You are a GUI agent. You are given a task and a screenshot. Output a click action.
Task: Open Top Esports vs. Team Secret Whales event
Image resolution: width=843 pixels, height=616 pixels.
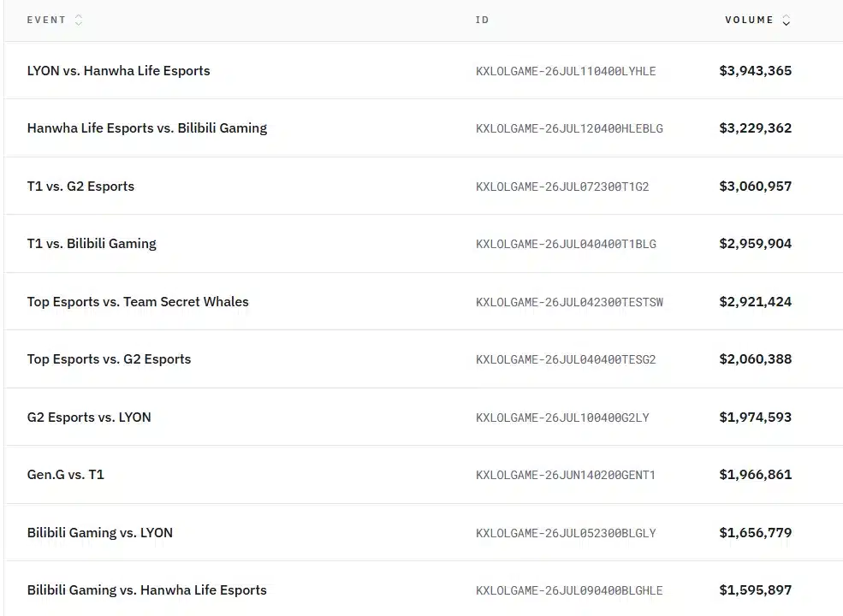point(138,301)
